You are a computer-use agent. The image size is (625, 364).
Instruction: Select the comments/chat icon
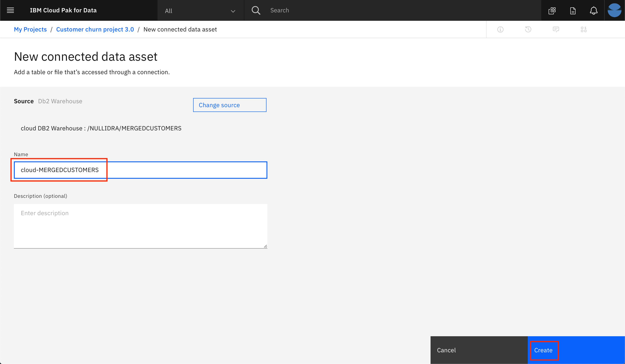click(x=556, y=29)
